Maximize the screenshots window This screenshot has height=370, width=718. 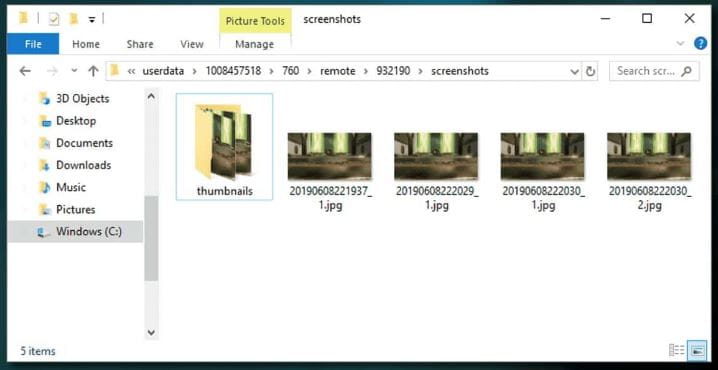[647, 18]
